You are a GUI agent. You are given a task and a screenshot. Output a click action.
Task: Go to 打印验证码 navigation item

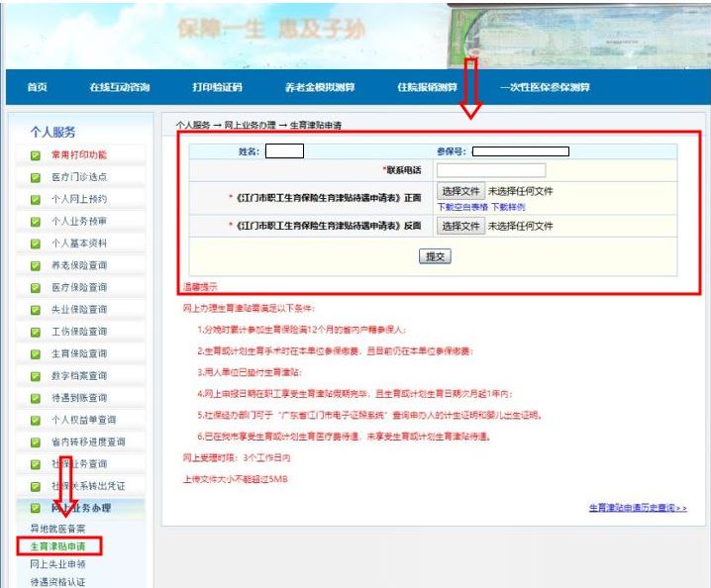pos(217,87)
